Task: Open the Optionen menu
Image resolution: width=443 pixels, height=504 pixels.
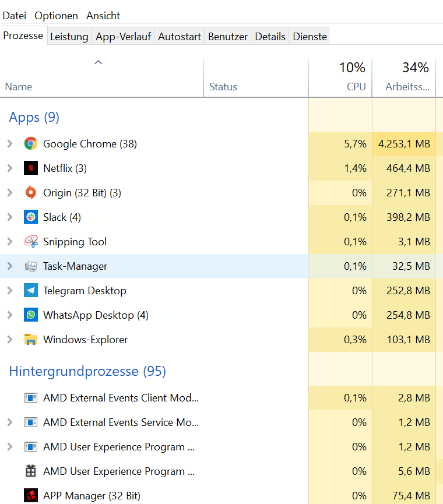Action: (x=56, y=16)
